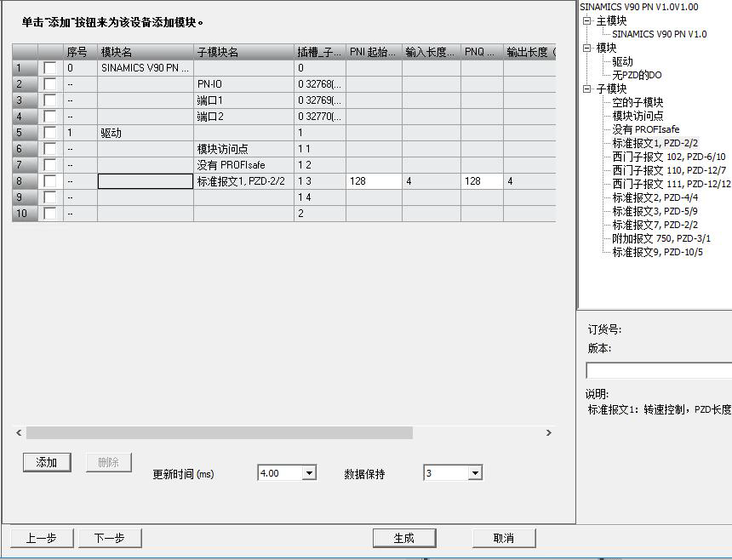This screenshot has width=732, height=560.
Task: Select 无PZD的DO tree item
Action: (x=637, y=75)
